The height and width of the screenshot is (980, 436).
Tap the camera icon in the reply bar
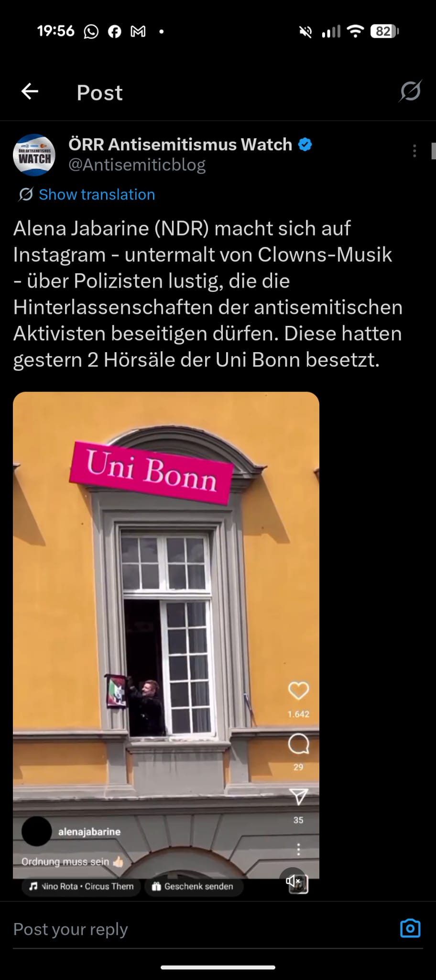410,928
